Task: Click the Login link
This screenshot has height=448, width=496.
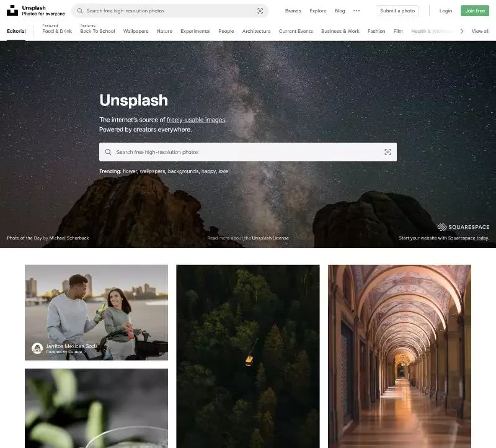Action: 446,11
